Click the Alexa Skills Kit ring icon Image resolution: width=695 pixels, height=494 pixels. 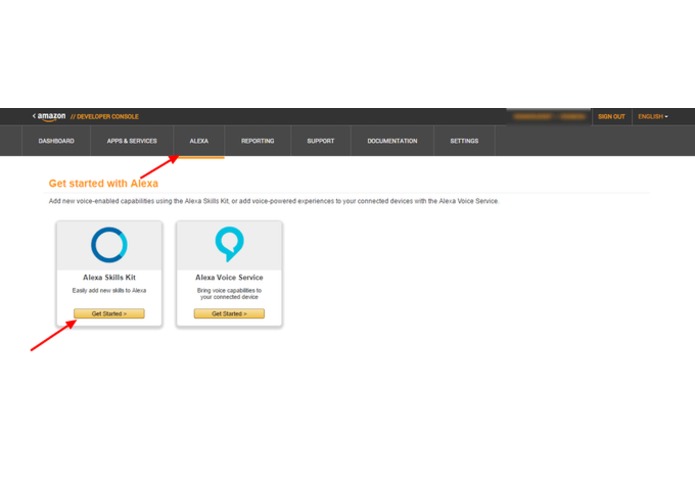pyautogui.click(x=109, y=245)
